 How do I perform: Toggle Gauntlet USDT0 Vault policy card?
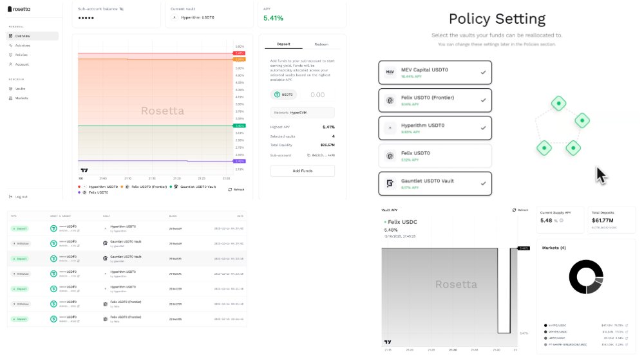pyautogui.click(x=435, y=183)
